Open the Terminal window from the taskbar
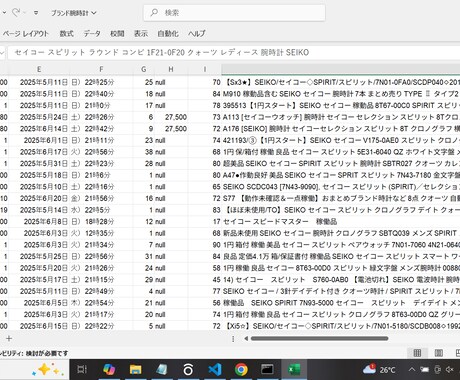The image size is (460, 380). [267, 369]
